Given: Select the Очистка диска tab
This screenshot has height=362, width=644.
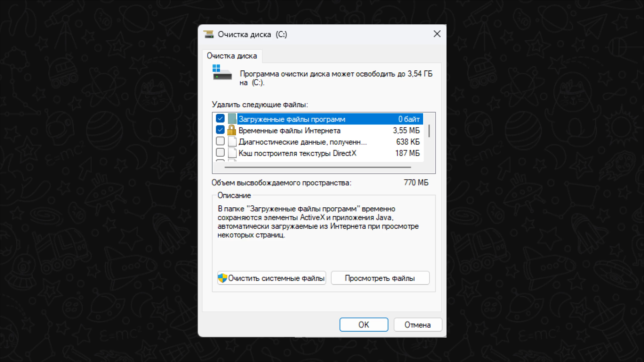Looking at the screenshot, I should 232,56.
